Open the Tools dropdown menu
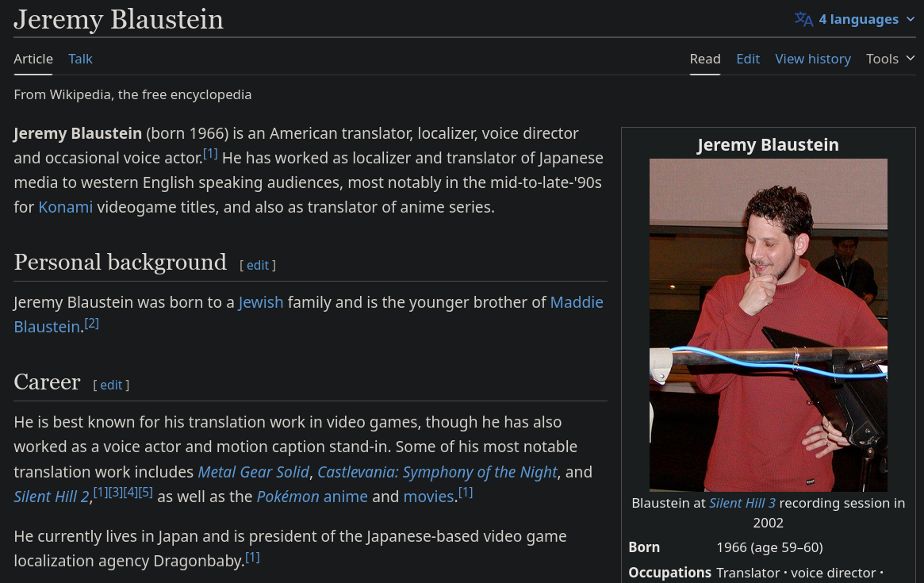The height and width of the screenshot is (583, 924). pos(890,59)
